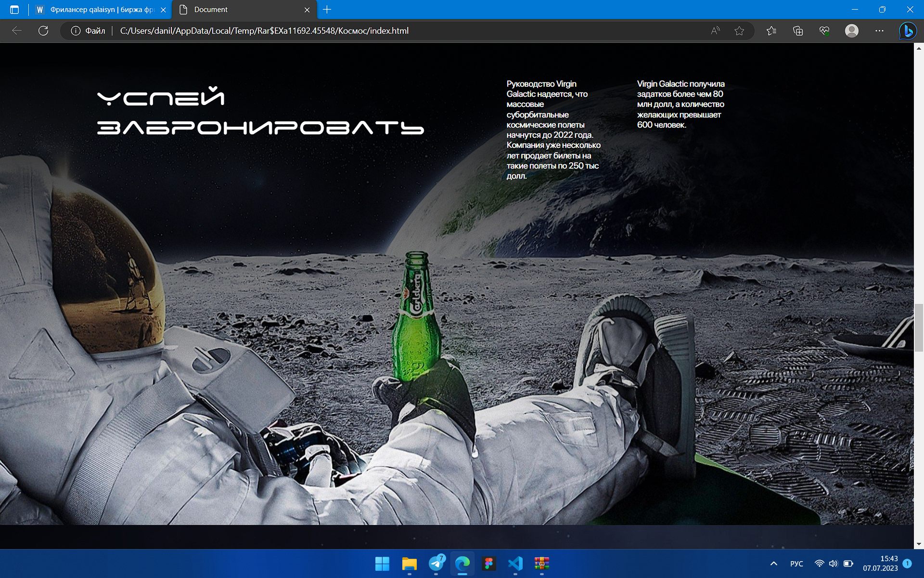Open the Favorites list
Viewport: 924px width, 578px height.
coord(771,31)
